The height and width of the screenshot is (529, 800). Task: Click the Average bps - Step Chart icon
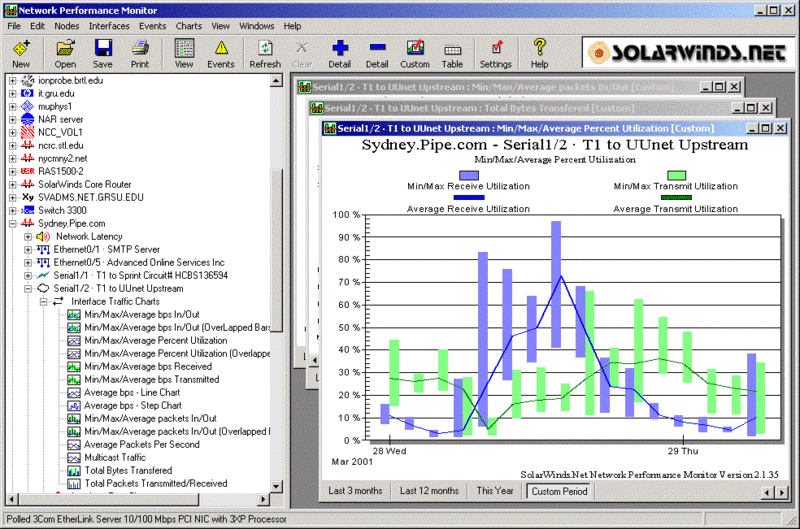coord(74,406)
